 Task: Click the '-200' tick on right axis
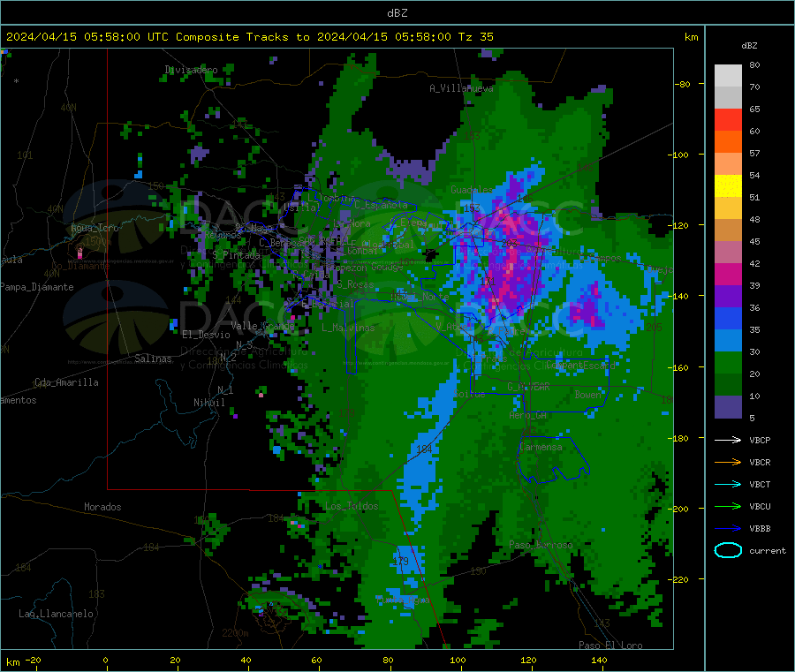(x=680, y=509)
